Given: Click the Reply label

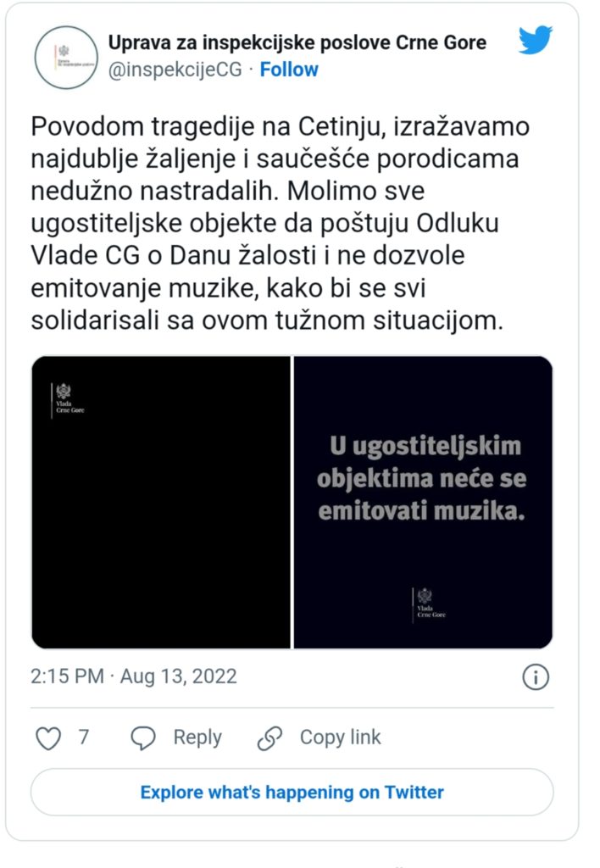Looking at the screenshot, I should point(197,738).
